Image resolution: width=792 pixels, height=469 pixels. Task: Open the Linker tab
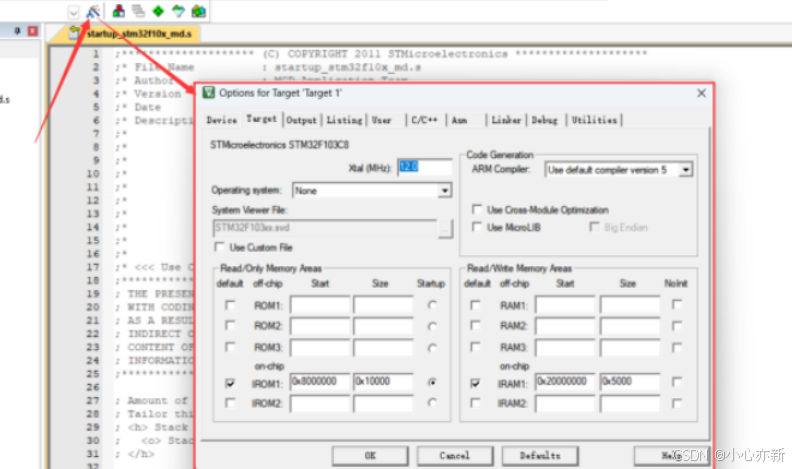point(506,120)
